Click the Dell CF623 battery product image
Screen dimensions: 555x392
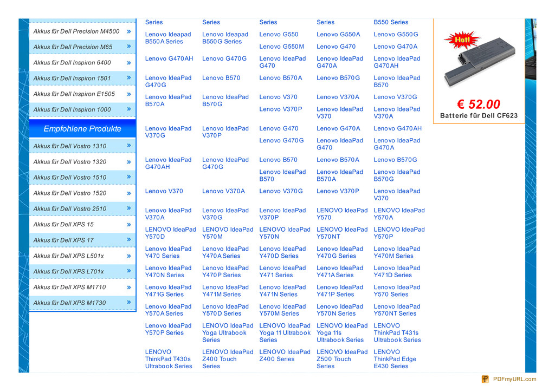click(479, 60)
